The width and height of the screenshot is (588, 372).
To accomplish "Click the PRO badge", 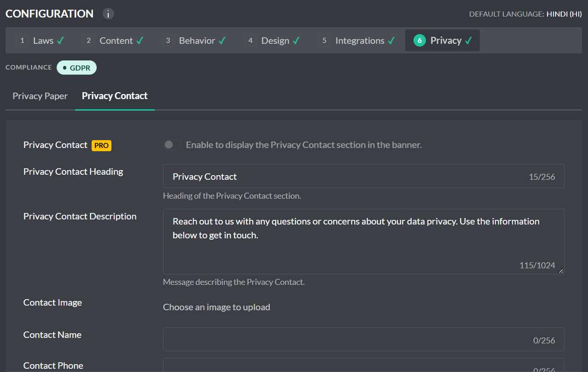I will pos(102,145).
